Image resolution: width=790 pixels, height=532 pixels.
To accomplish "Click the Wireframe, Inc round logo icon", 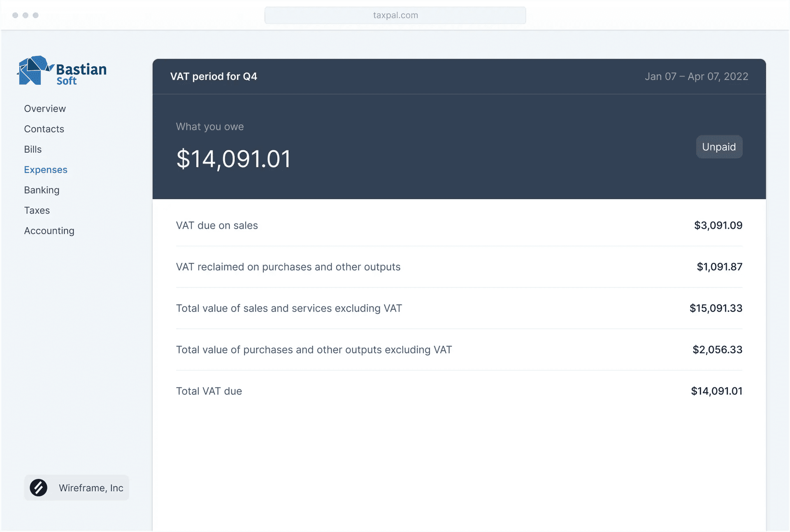I will pyautogui.click(x=39, y=488).
